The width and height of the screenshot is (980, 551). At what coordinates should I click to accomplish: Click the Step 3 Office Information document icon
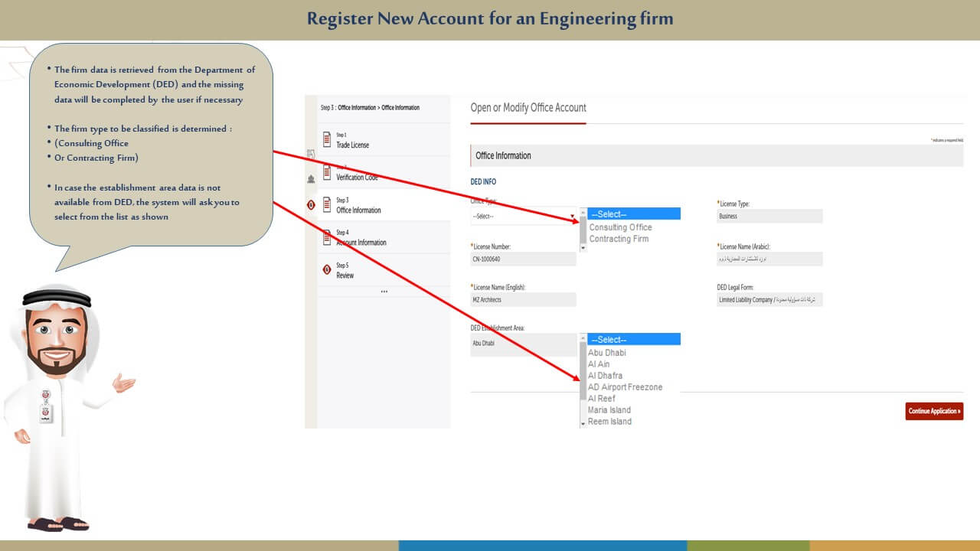point(327,205)
